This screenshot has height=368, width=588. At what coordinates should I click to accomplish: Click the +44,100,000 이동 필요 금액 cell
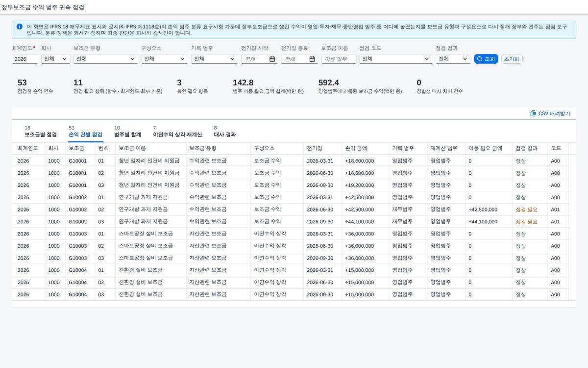point(483,222)
